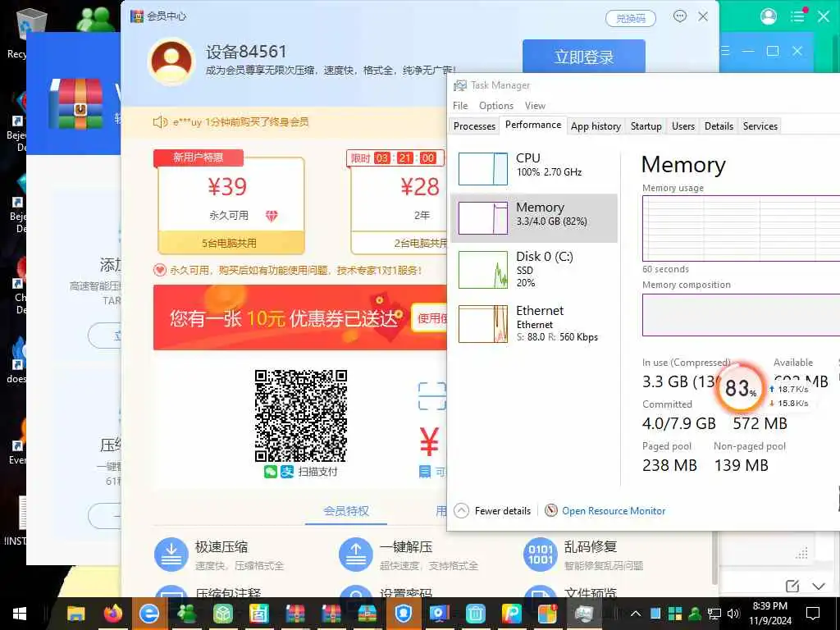Viewport: 840px width, 630px height.
Task: Collapse with Fewer details chevron
Action: click(x=461, y=510)
